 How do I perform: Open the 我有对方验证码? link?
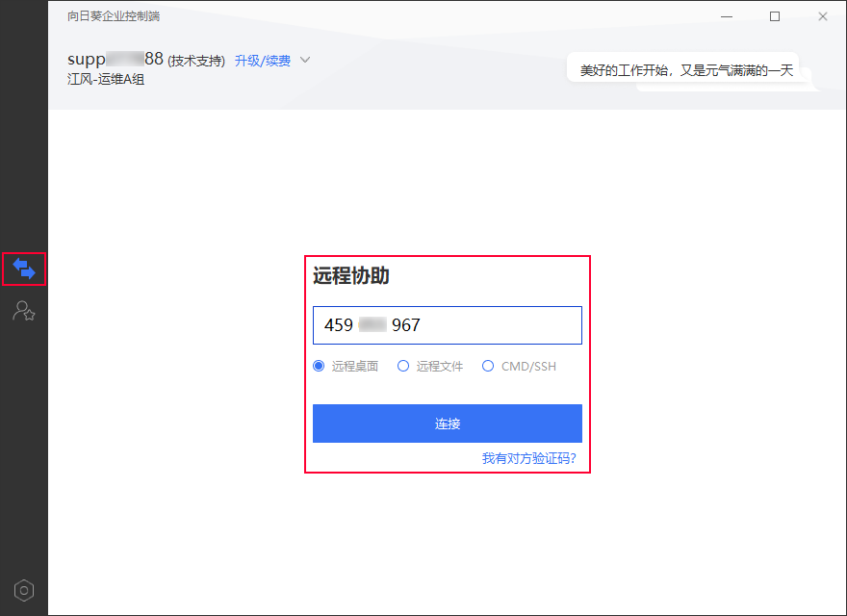528,459
